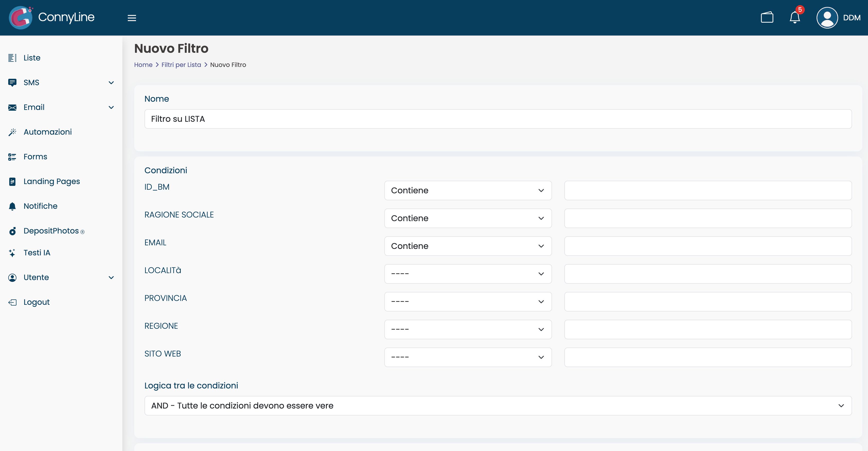Select the Email envelope icon
The image size is (868, 451).
click(12, 107)
